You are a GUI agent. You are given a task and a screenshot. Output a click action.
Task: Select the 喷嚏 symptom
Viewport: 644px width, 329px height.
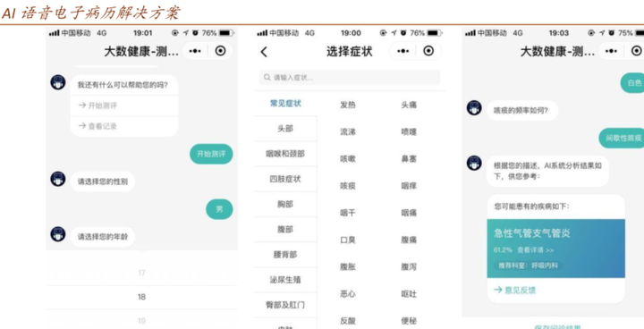click(409, 131)
